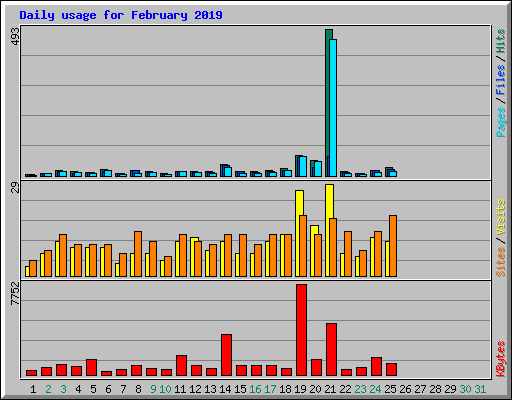Click day 13 on the x-axis
This screenshot has width=512, height=400.
pos(210,389)
